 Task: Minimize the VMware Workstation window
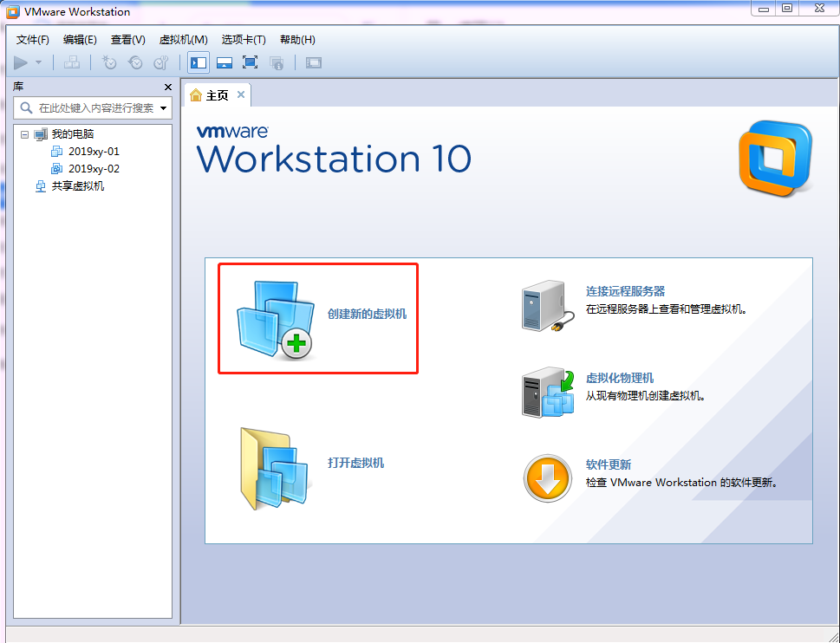click(764, 9)
